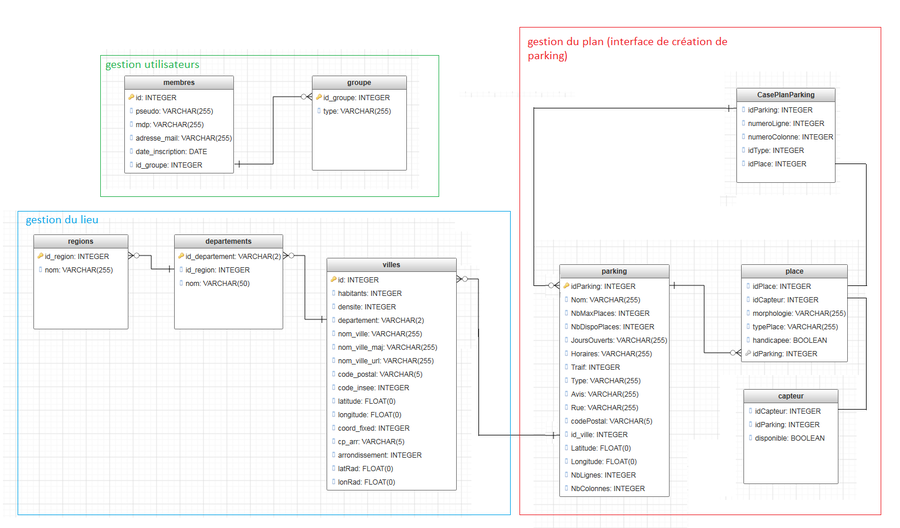The height and width of the screenshot is (528, 900).
Task: Select the NbMaxPlaces field in parking
Action: [x=610, y=313]
